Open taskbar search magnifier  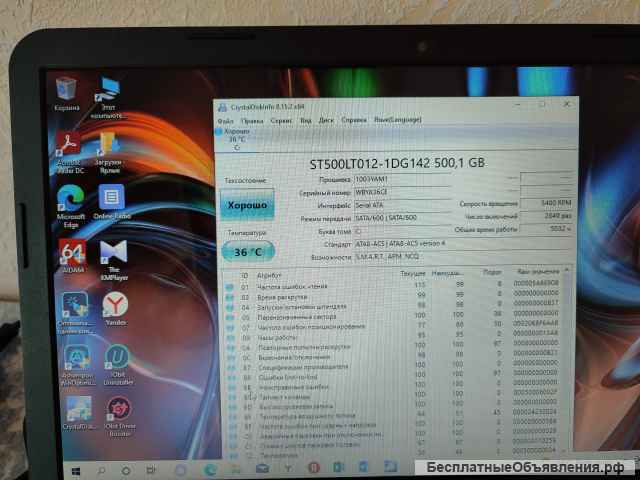click(x=101, y=471)
